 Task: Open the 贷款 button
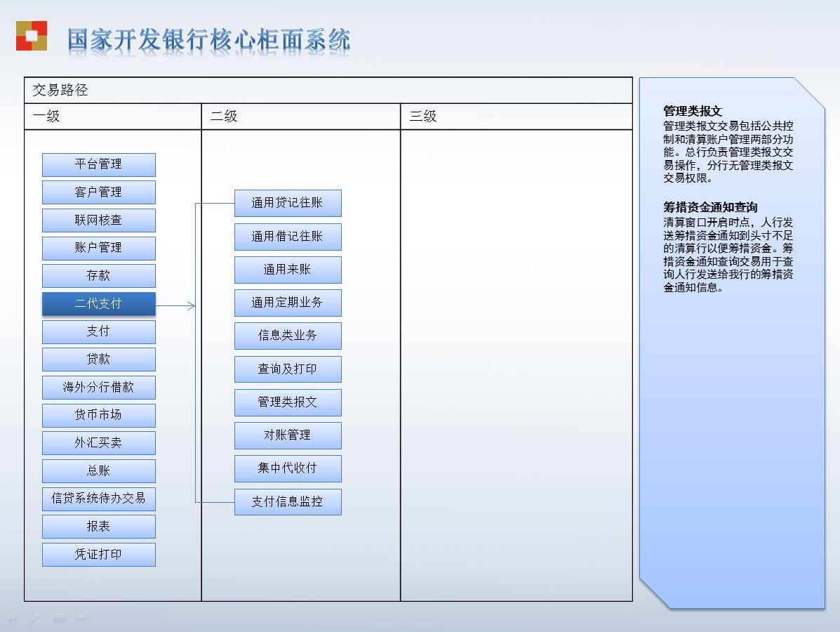pyautogui.click(x=98, y=360)
